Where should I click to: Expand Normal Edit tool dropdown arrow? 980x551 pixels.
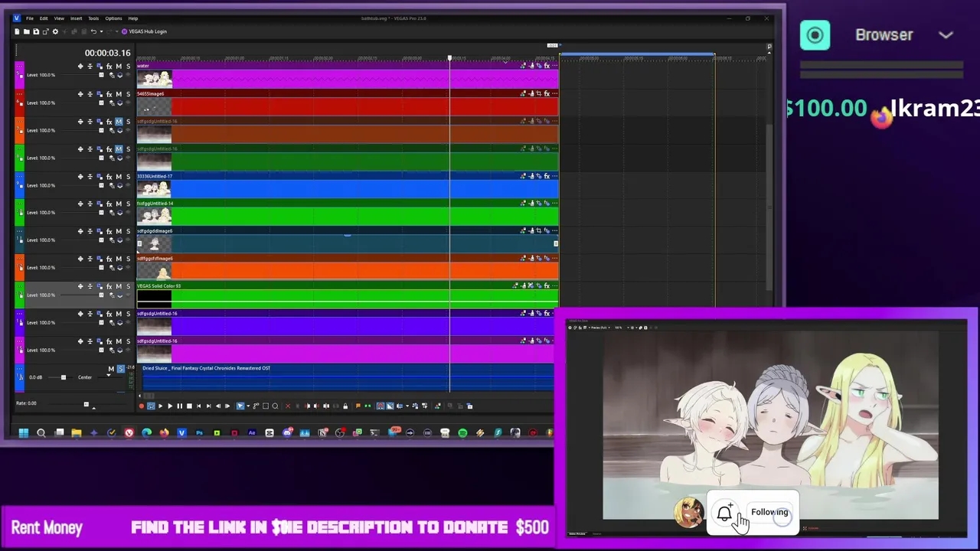point(248,406)
